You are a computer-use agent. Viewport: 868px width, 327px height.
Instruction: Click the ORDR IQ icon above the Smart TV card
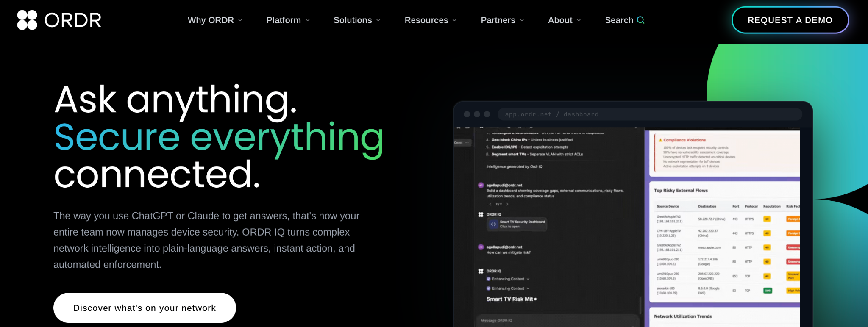[x=481, y=214]
